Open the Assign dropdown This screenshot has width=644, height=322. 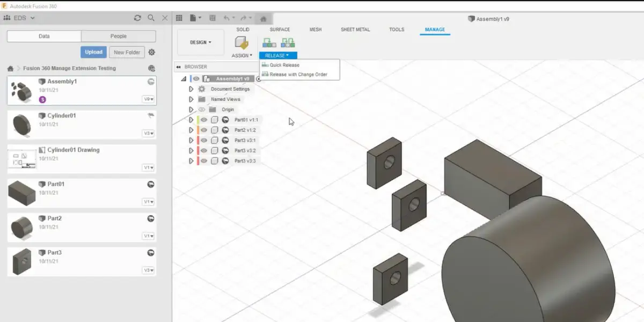(x=242, y=55)
